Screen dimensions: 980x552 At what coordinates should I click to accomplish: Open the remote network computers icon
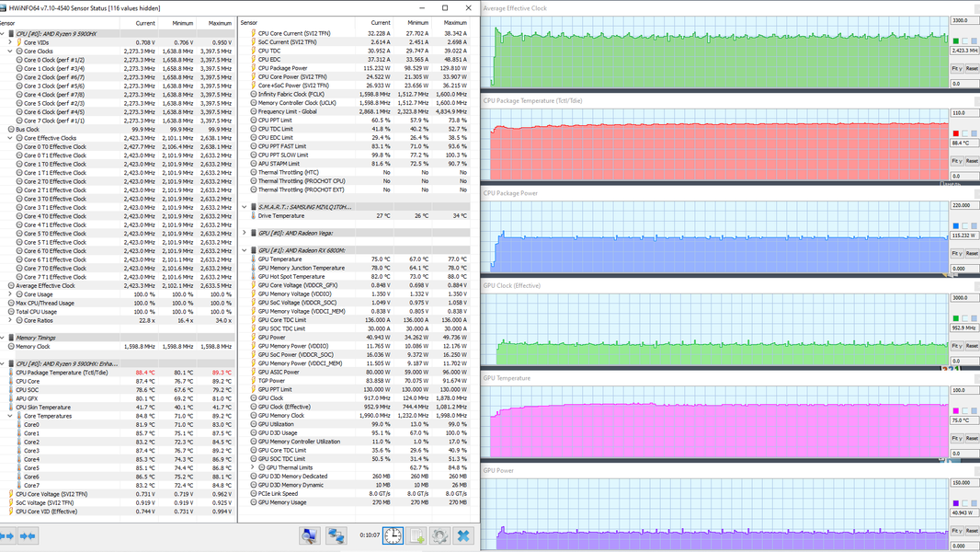(x=336, y=535)
